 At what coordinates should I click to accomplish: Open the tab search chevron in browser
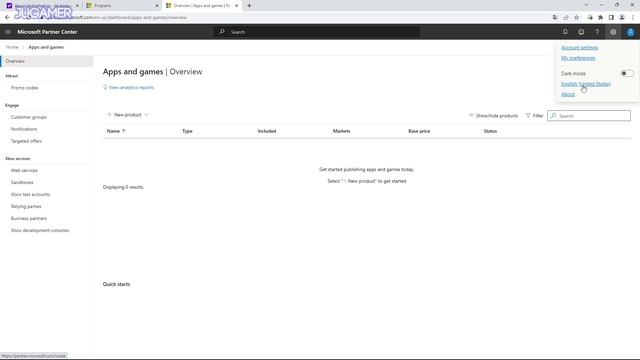[586, 5]
